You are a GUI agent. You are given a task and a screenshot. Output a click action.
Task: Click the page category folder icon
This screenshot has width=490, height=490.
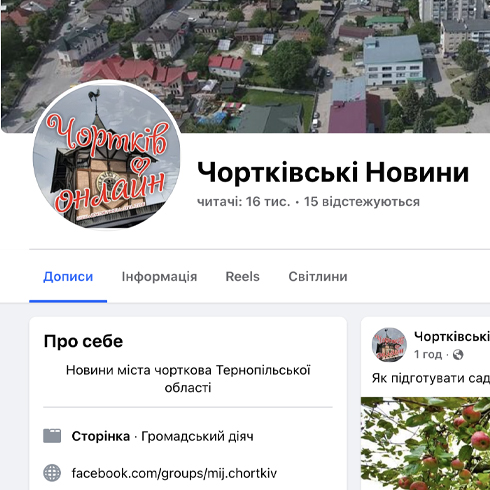pos(52,436)
